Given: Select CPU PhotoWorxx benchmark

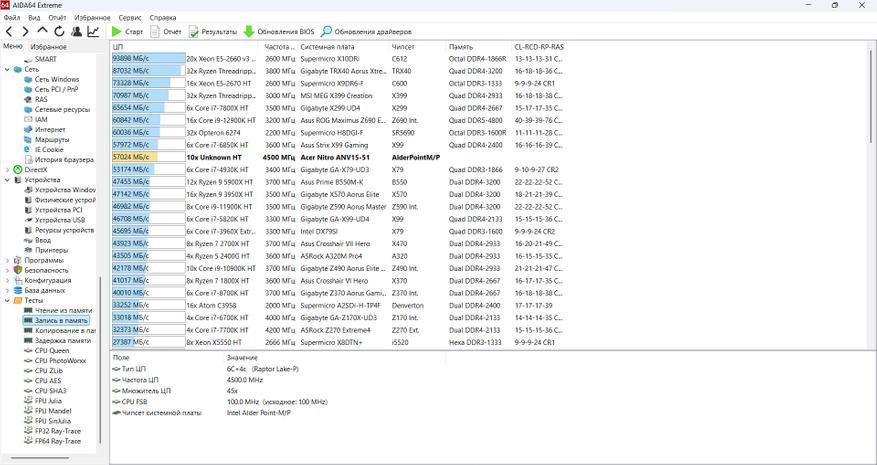Looking at the screenshot, I should tap(60, 361).
